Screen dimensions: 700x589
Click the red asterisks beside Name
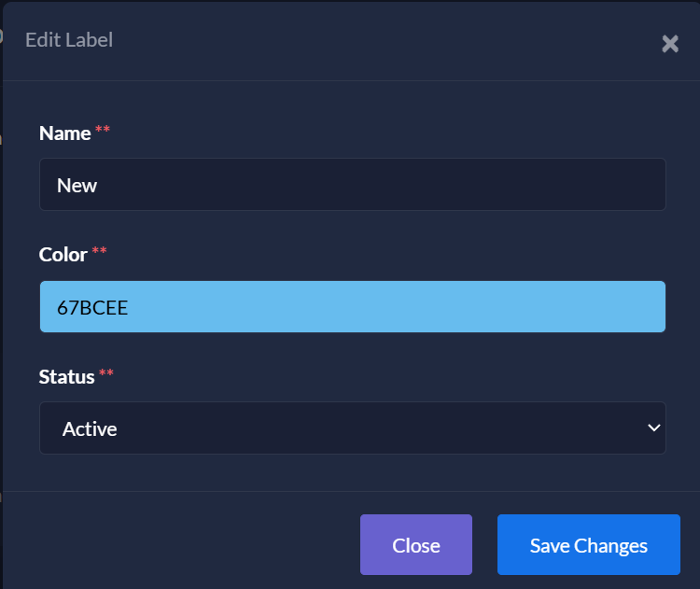(x=103, y=131)
